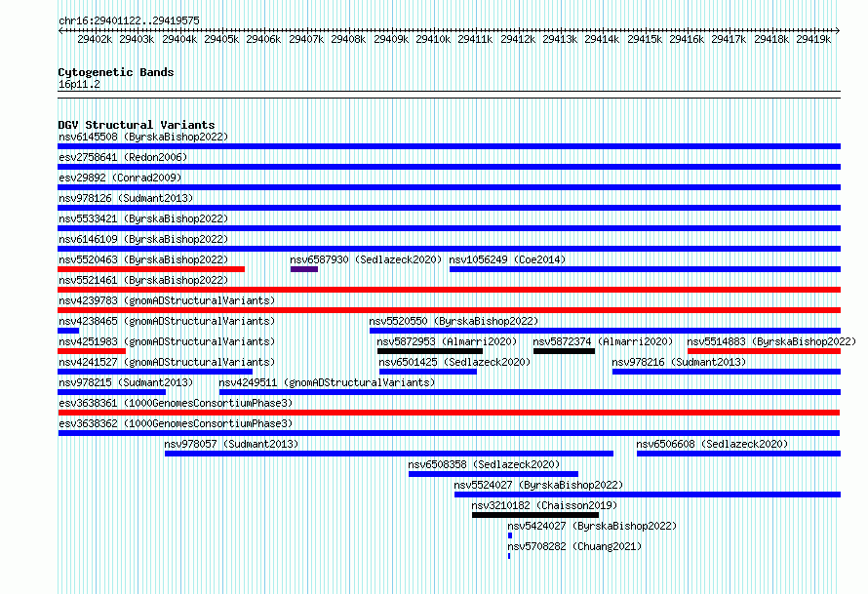This screenshot has width=868, height=594.
Task: Click the red bar under nsv4239783
Action: (x=449, y=310)
